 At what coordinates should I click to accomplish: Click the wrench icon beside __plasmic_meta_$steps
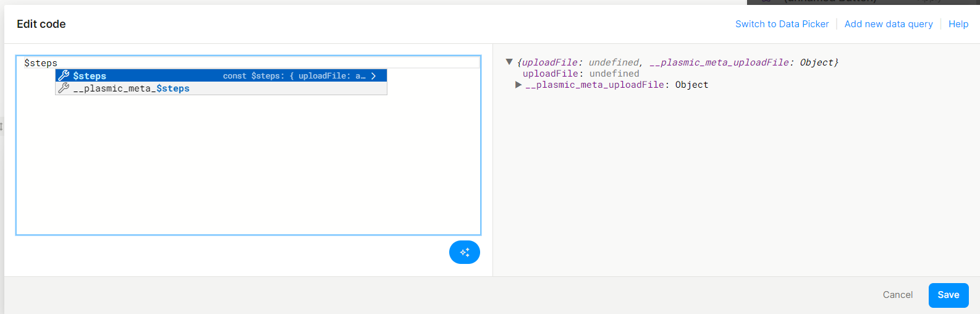[64, 88]
